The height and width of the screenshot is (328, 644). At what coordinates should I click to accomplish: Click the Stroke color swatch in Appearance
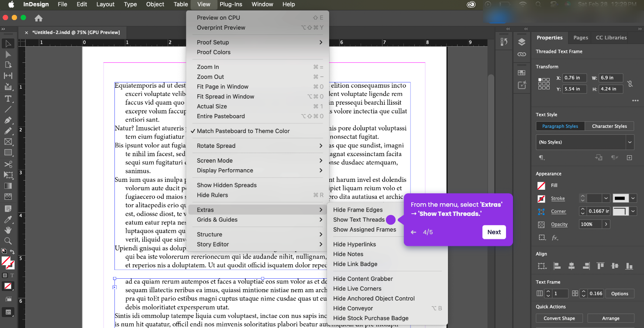tap(541, 199)
